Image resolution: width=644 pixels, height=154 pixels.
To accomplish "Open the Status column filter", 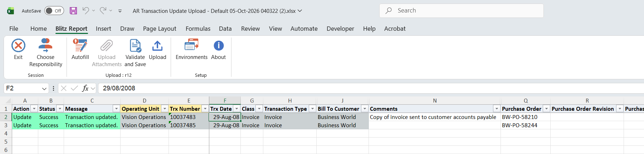I will [x=60, y=109].
